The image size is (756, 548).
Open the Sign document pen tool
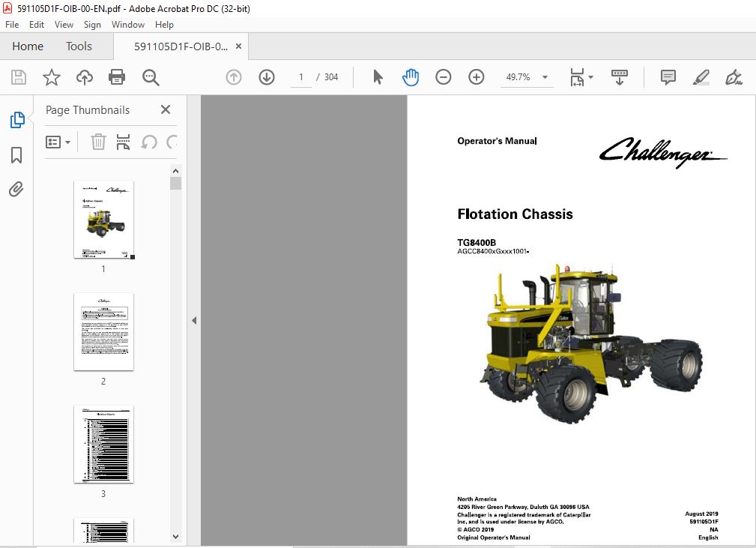[734, 77]
